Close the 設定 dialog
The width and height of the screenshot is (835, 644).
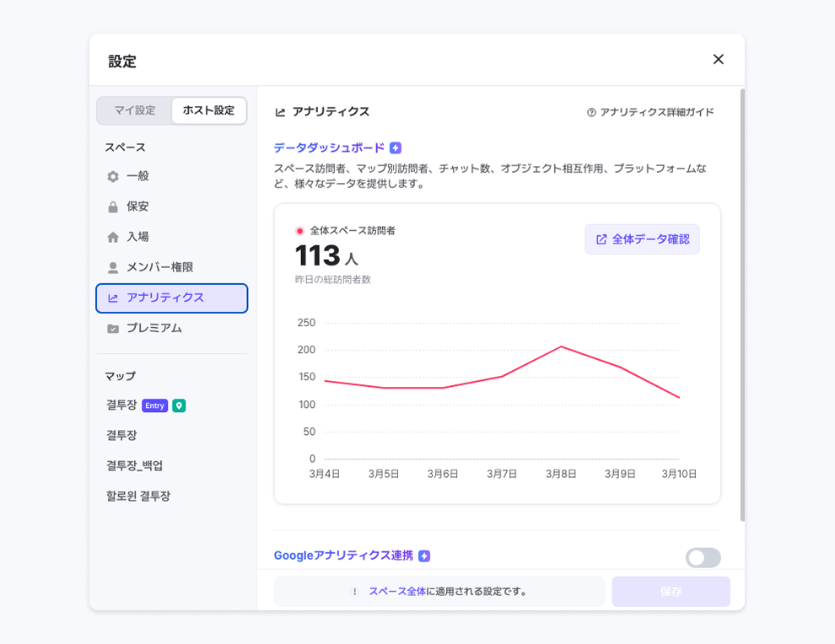tap(718, 59)
